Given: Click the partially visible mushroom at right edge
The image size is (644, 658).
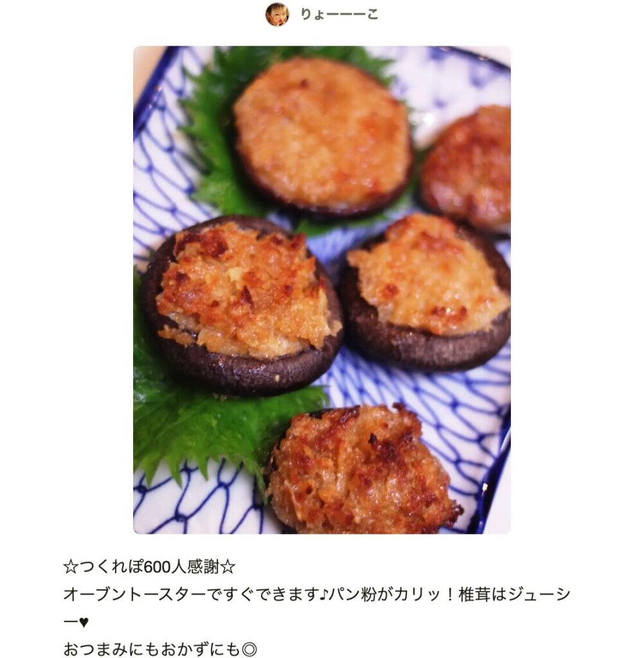Looking at the screenshot, I should pyautogui.click(x=467, y=169).
